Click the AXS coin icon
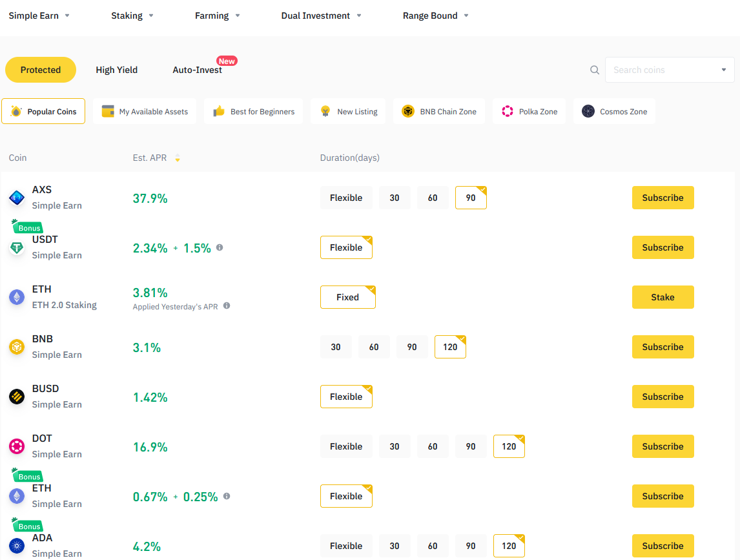Image resolution: width=740 pixels, height=560 pixels. 17,198
